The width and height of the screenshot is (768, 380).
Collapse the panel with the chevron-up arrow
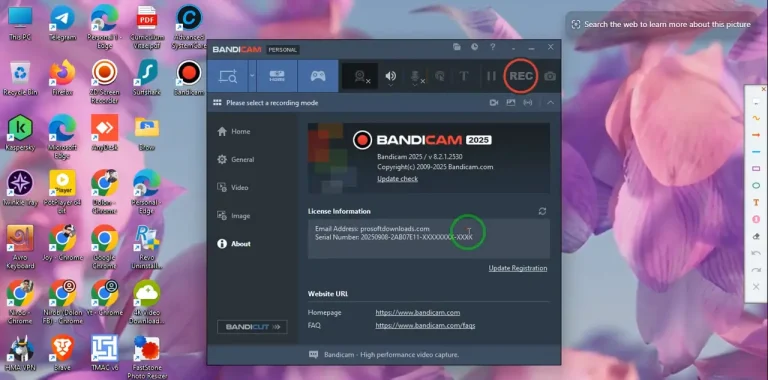click(551, 103)
